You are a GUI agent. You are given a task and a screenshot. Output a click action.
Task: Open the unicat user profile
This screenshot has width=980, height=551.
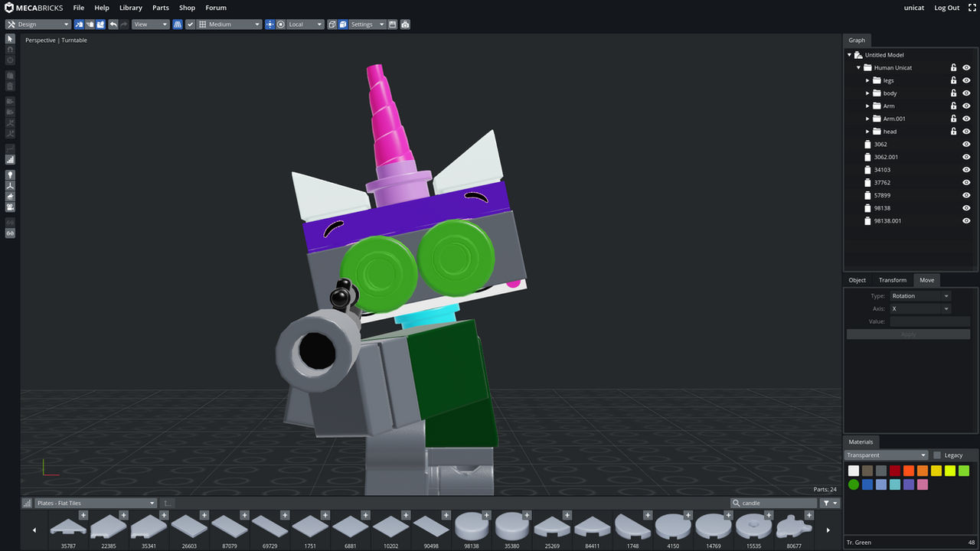pyautogui.click(x=914, y=8)
